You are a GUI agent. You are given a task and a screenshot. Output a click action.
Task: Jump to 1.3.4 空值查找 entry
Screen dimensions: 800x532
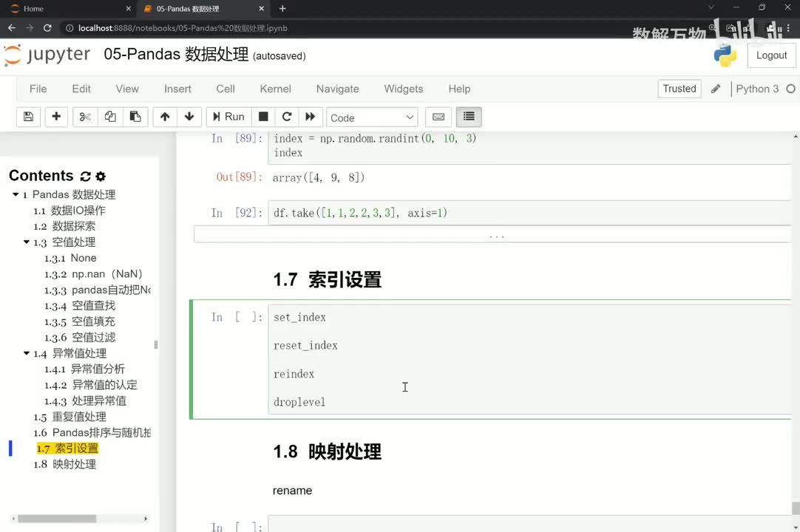80,305
